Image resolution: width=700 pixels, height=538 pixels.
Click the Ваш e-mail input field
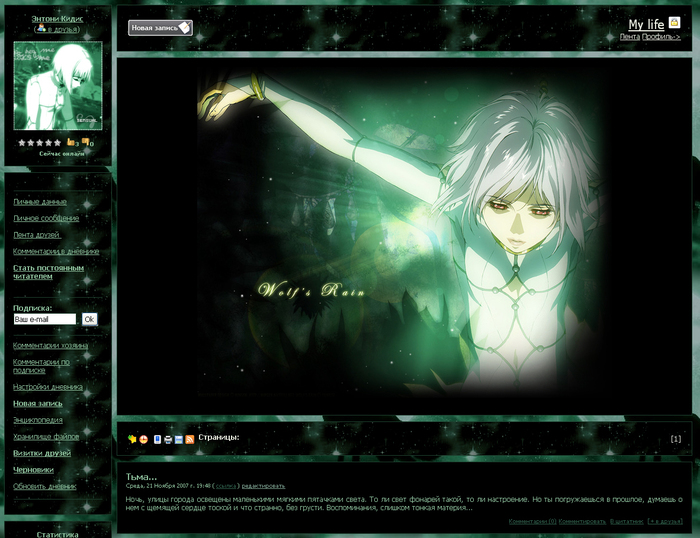(x=45, y=319)
